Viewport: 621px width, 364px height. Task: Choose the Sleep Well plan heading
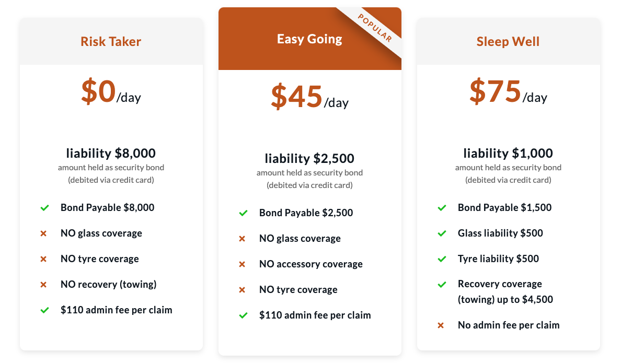pyautogui.click(x=508, y=42)
